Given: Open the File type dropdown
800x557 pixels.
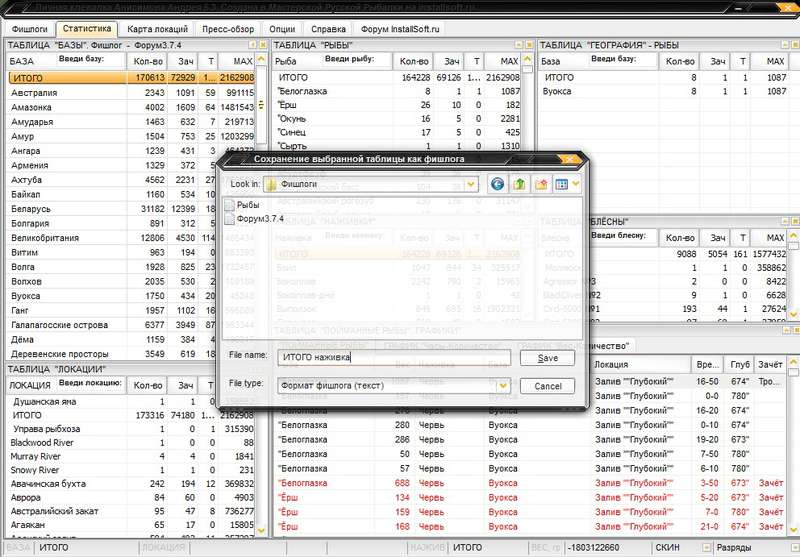Looking at the screenshot, I should click(x=504, y=386).
